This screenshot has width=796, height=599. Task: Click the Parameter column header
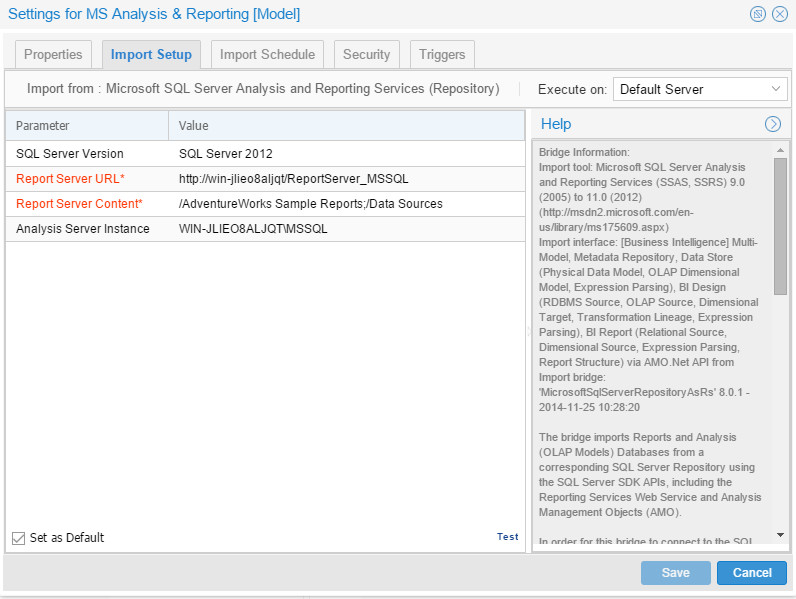[x=87, y=126]
